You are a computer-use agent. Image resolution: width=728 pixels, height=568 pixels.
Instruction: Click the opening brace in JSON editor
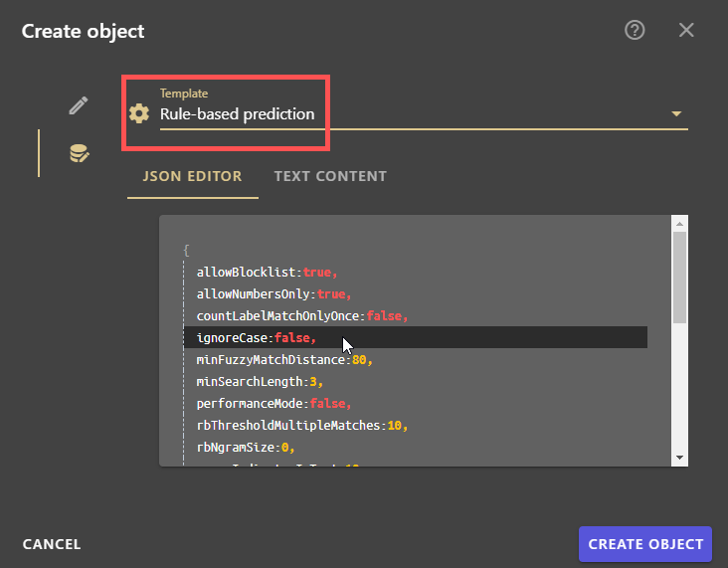tap(186, 251)
